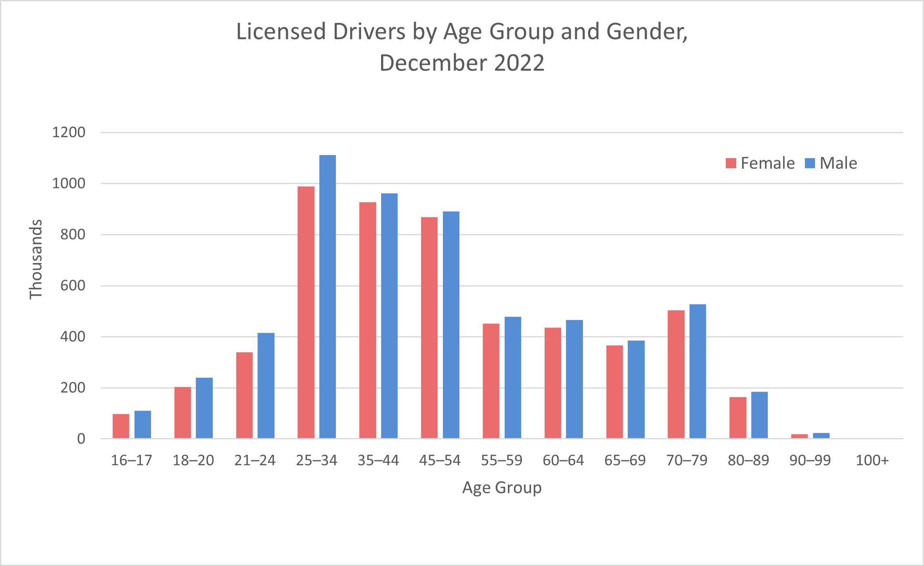Click the '1200' y-axis label
This screenshot has height=566, width=924.
(69, 132)
